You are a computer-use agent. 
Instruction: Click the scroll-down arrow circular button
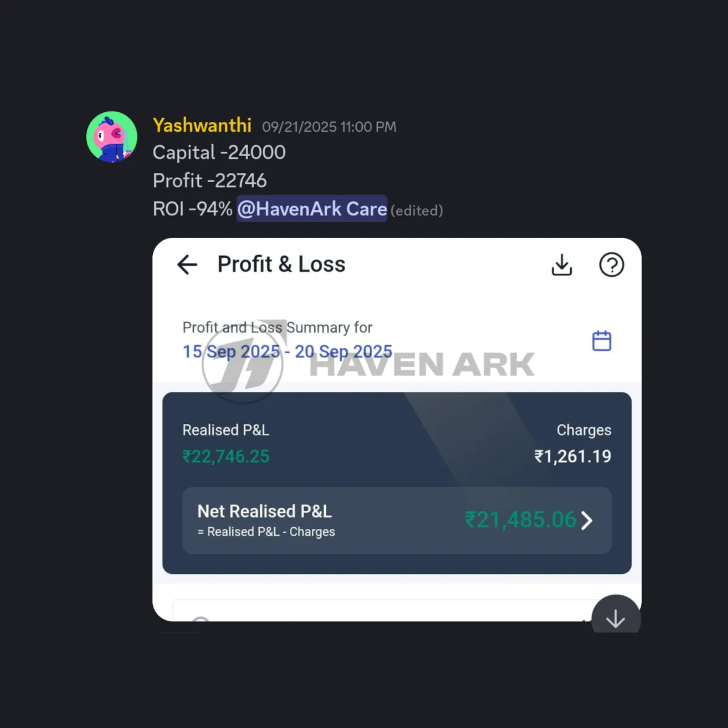point(616,616)
